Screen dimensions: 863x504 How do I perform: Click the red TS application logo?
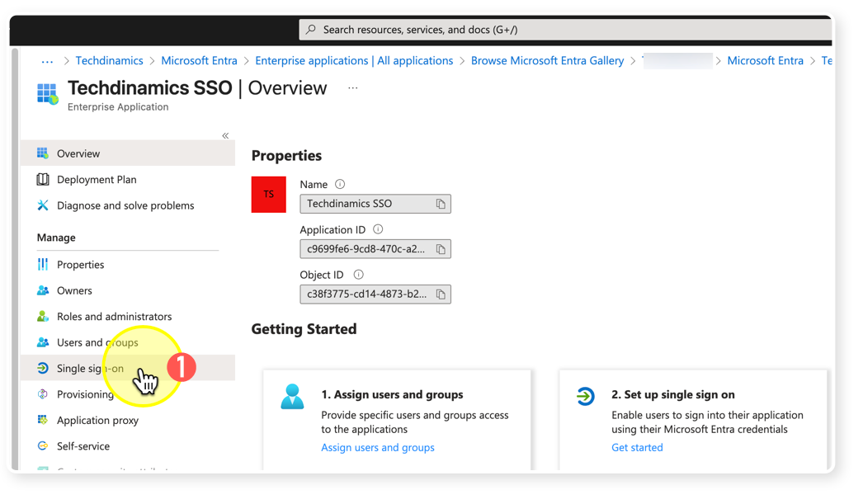(269, 194)
